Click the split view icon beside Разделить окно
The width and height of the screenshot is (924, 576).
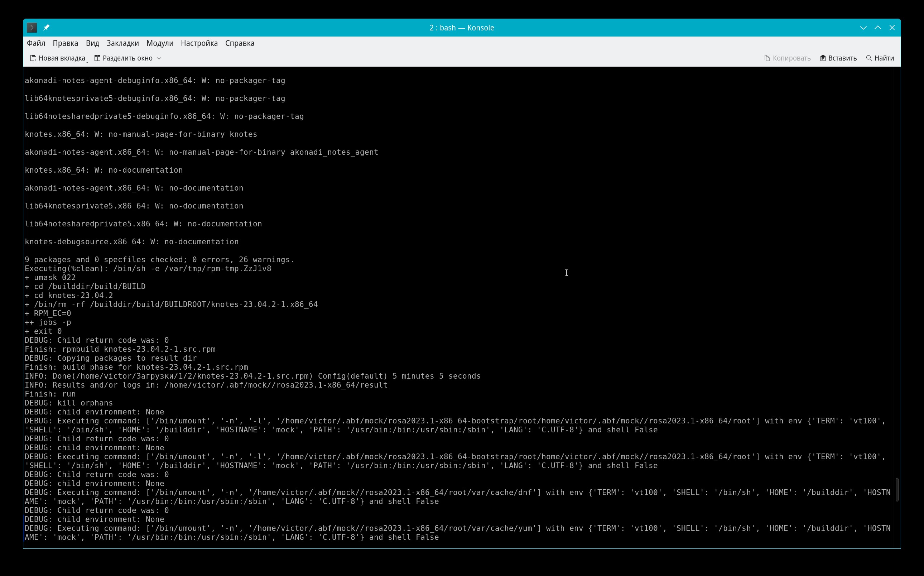pyautogui.click(x=97, y=58)
